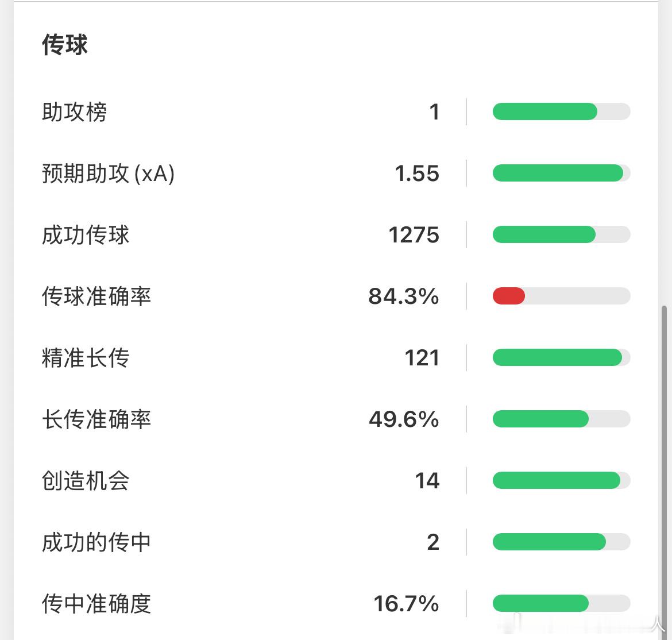Select the 成功传球 row label
Image resolution: width=672 pixels, height=640 pixels.
pyautogui.click(x=85, y=235)
